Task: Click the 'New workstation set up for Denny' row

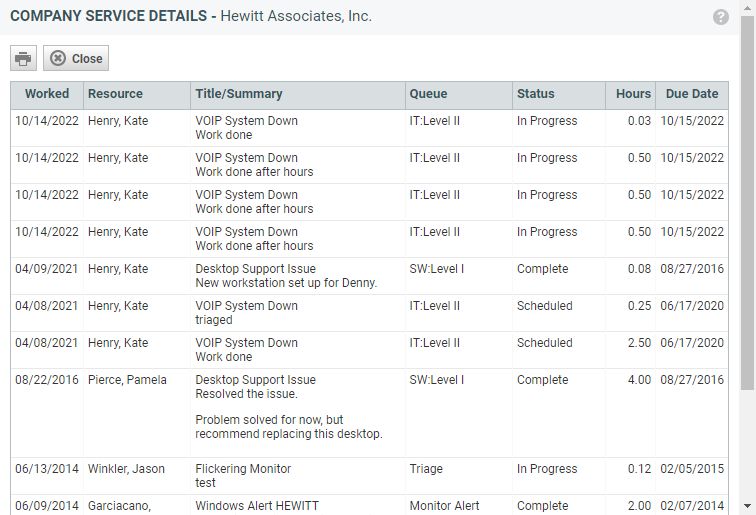Action: click(369, 276)
